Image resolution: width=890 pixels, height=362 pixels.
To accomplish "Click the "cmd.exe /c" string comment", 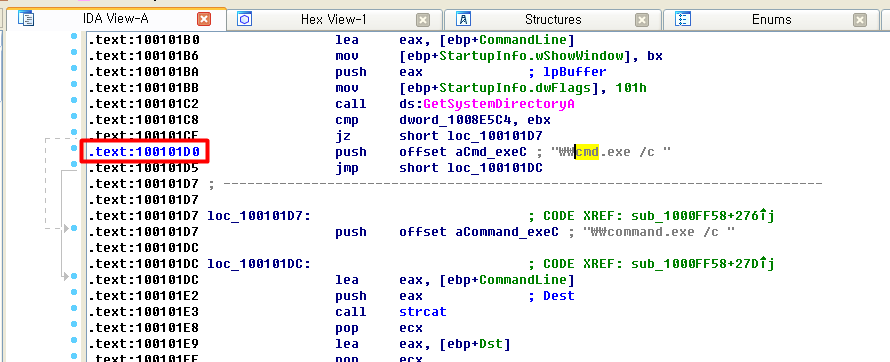I will [611, 152].
